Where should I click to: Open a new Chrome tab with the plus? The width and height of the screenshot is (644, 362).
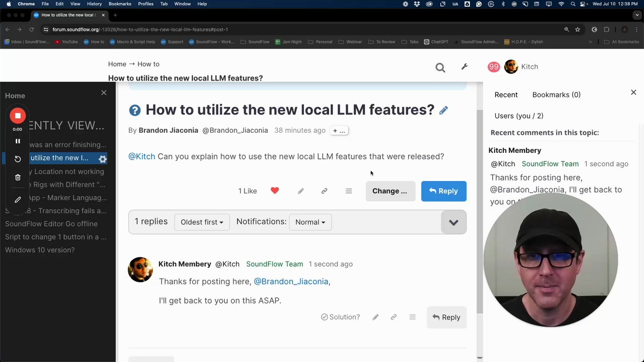coord(115,15)
